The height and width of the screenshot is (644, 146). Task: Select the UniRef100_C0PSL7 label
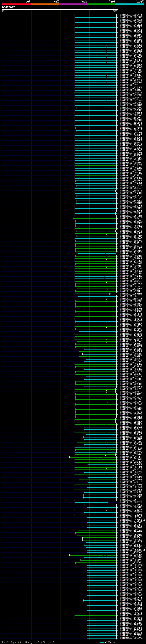(131, 324)
